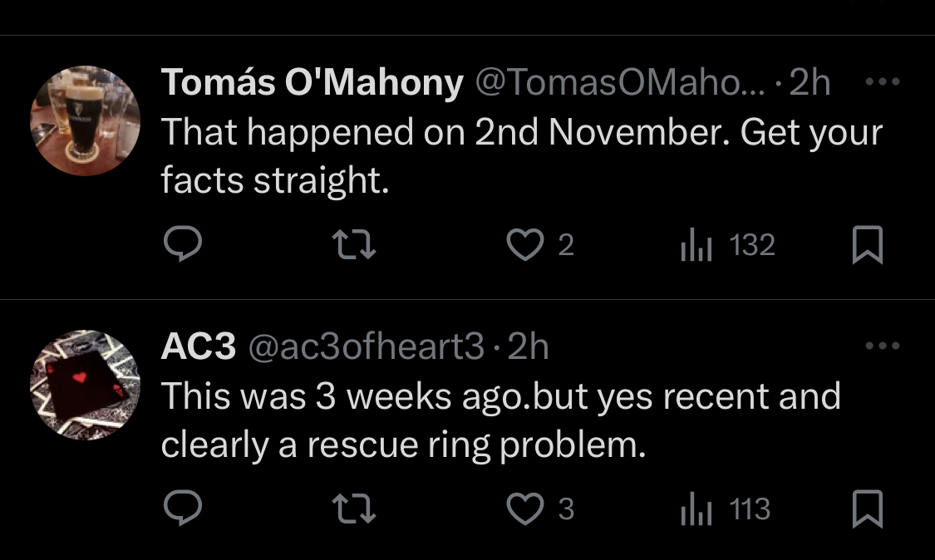Reply to AC3's tweet
This screenshot has width=935, height=560.
coord(183,508)
